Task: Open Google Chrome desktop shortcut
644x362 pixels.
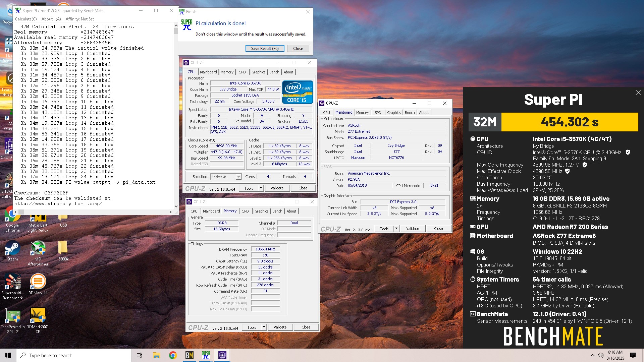Action: pyautogui.click(x=12, y=220)
